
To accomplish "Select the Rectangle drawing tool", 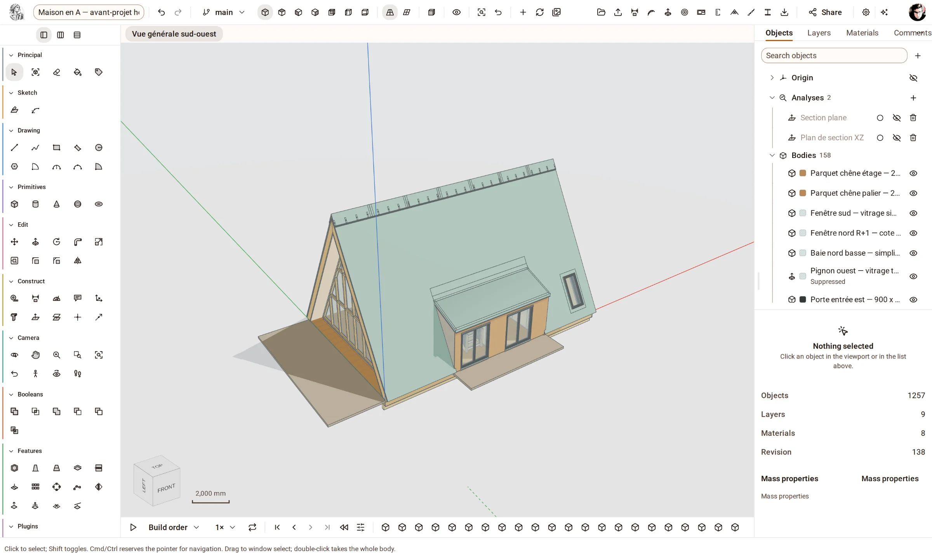I will (x=57, y=147).
